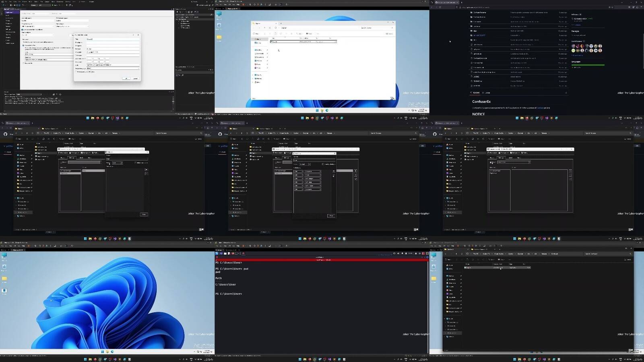644x362 pixels.
Task: Switch to License tab on GitHub page
Action: point(487,93)
